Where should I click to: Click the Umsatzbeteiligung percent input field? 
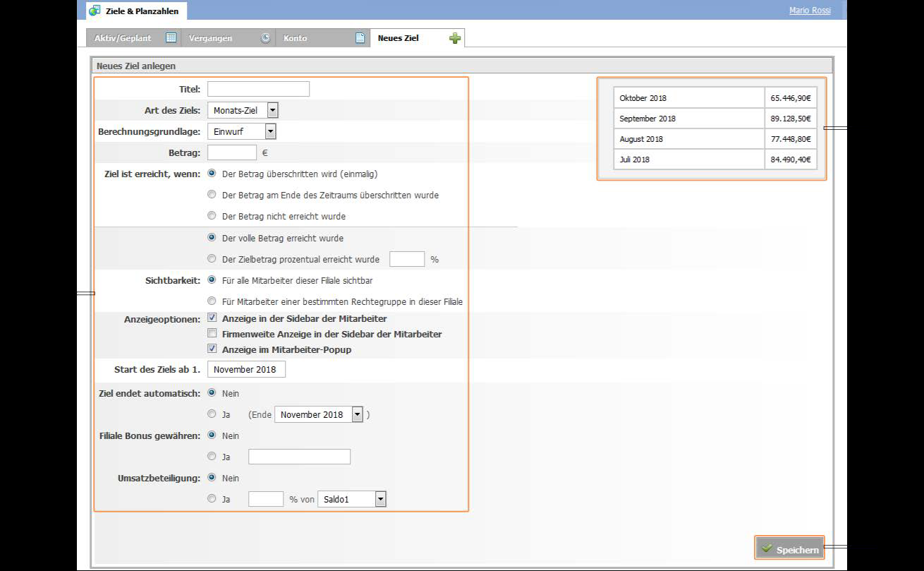(x=266, y=499)
